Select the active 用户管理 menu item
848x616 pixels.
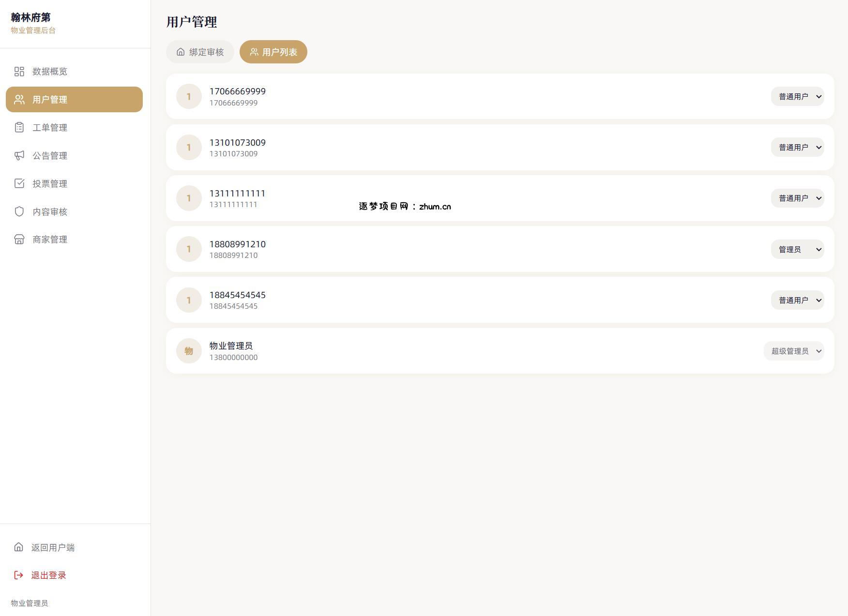point(74,100)
